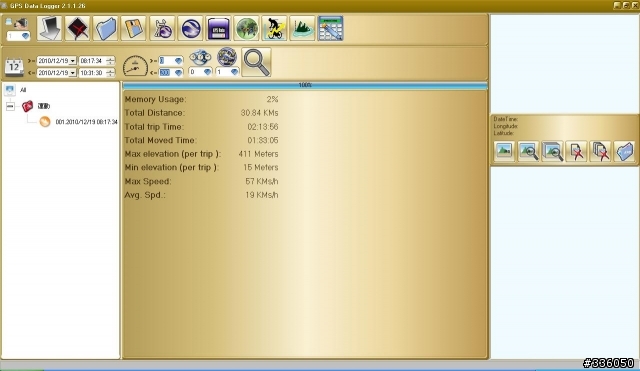Click the cyclist sport mode icon
Viewport: 640px width, 371px height.
(274, 28)
